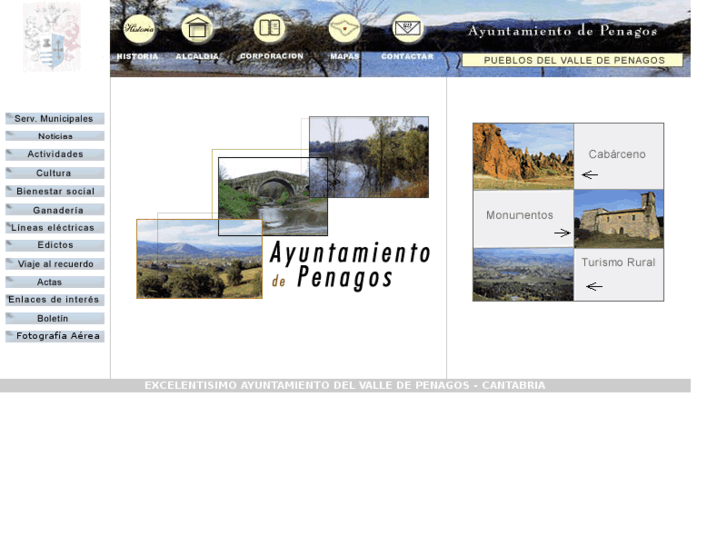
Task: Select the Mapas map icon
Action: (344, 28)
